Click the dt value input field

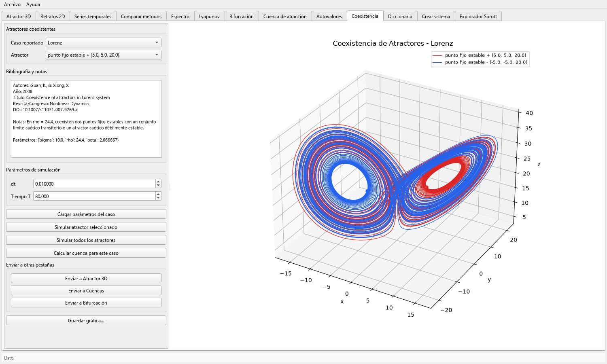(x=94, y=184)
